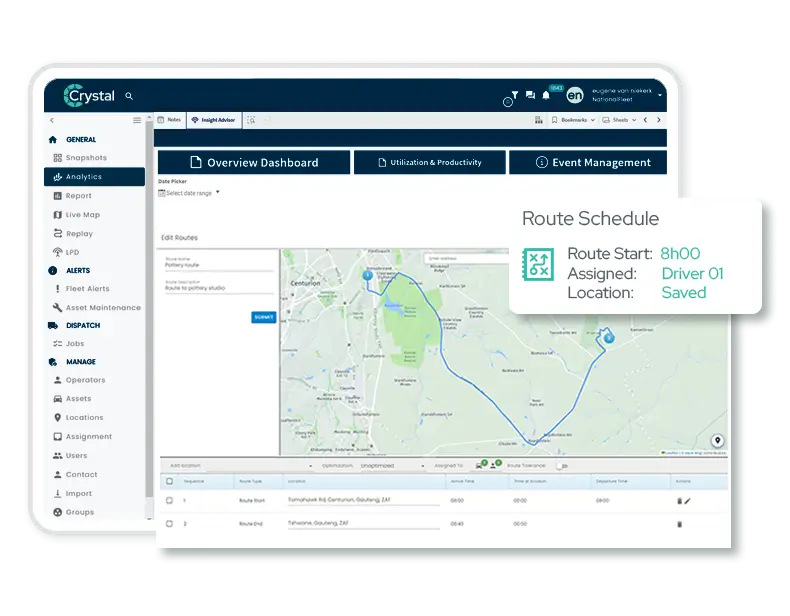Expand the user account dropdown arrow
This screenshot has height=616, width=790.
click(x=660, y=95)
